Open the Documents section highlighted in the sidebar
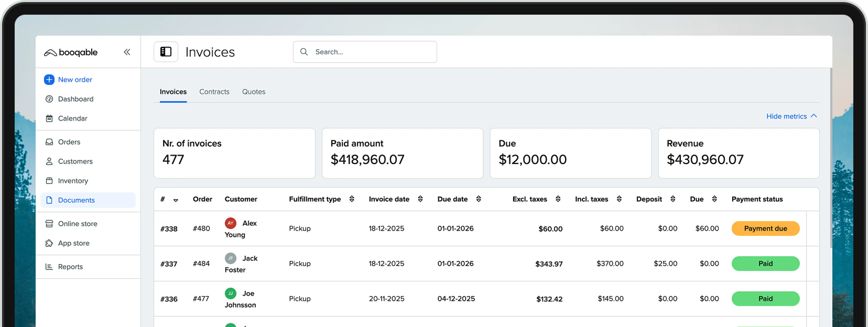Viewport: 868px width, 327px height. pos(76,200)
